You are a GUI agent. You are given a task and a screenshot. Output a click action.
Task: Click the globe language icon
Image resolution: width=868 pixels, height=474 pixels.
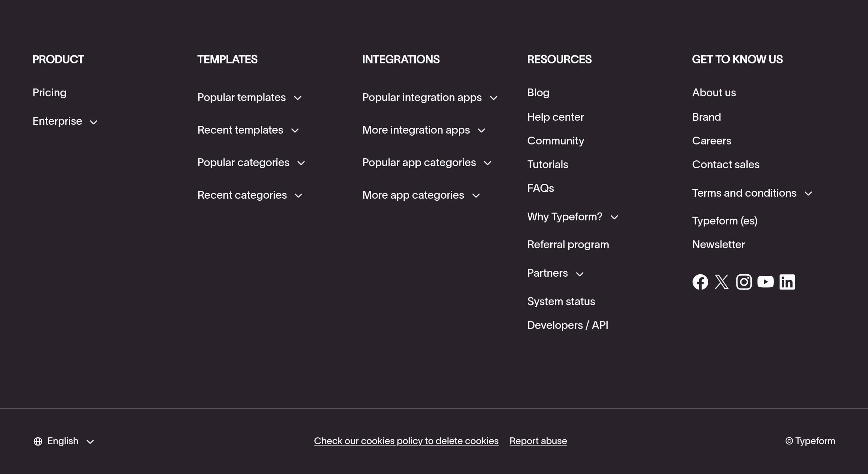point(38,441)
